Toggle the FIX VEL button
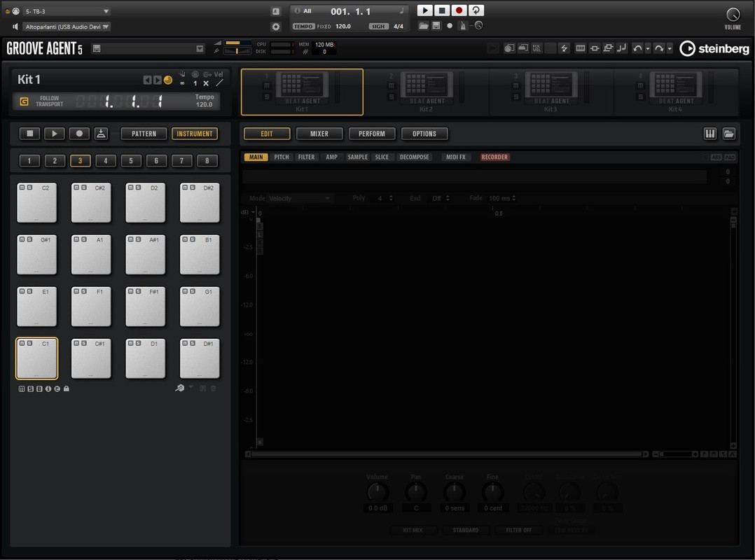This screenshot has height=560, width=755. click(x=536, y=48)
